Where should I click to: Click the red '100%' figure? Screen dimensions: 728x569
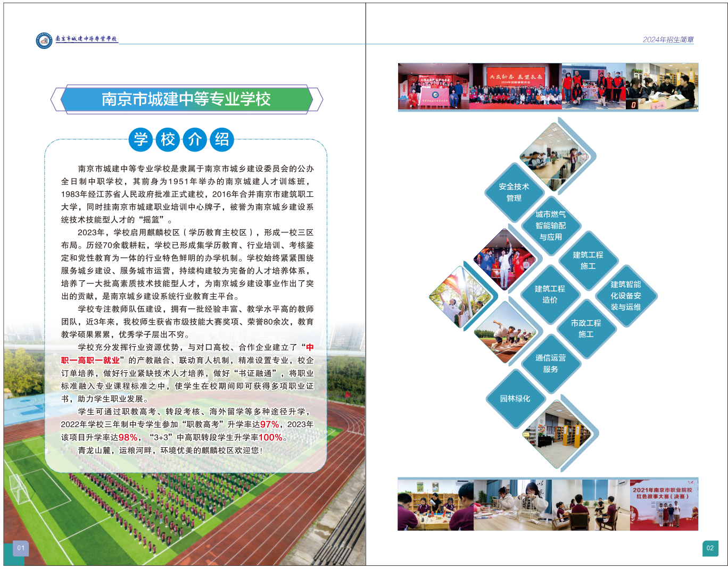pyautogui.click(x=270, y=437)
